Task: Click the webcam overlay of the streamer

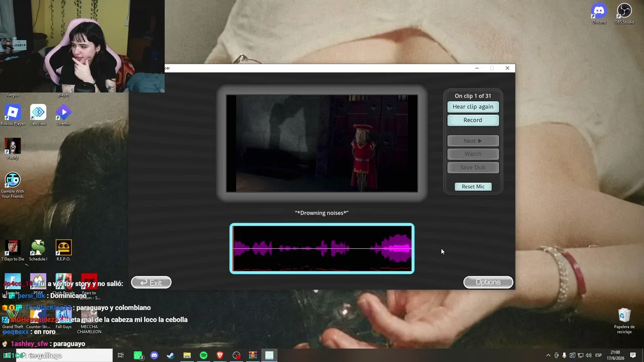Action: [82, 46]
